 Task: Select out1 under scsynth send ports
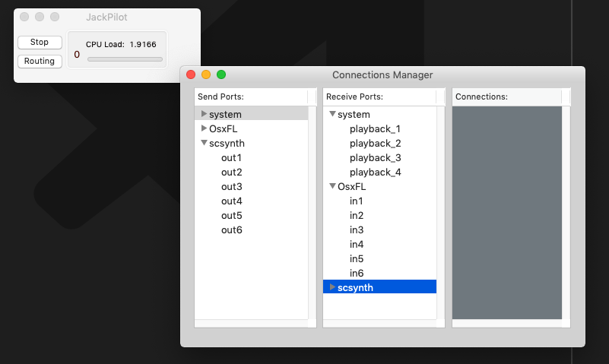coord(231,157)
